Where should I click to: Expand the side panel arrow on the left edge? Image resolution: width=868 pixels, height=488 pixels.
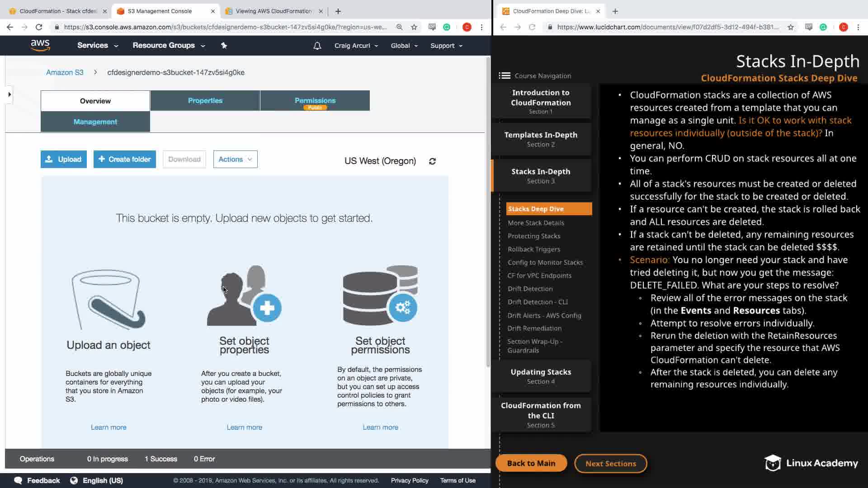pos(9,94)
